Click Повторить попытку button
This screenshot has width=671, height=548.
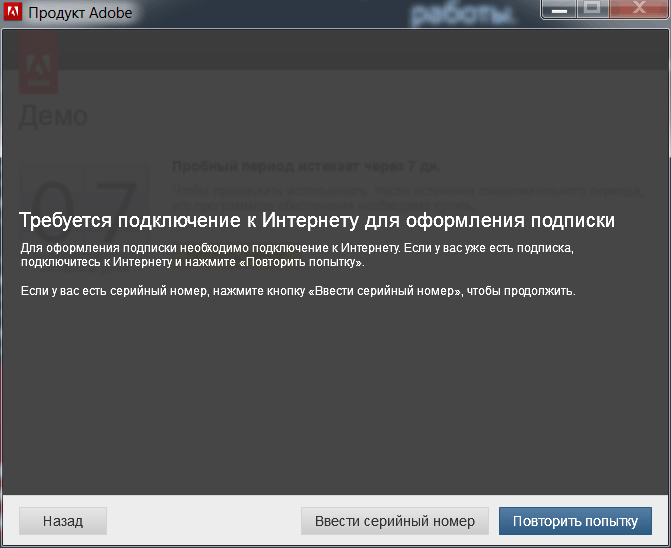click(x=575, y=521)
